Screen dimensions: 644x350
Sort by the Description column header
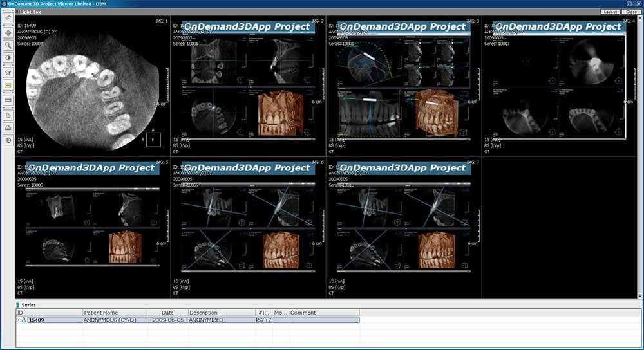click(222, 313)
